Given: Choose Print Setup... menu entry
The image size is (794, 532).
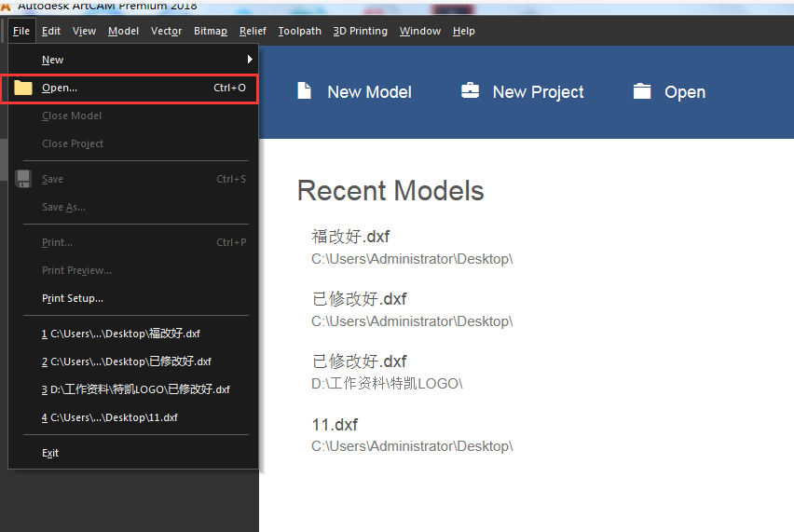Looking at the screenshot, I should pyautogui.click(x=73, y=298).
